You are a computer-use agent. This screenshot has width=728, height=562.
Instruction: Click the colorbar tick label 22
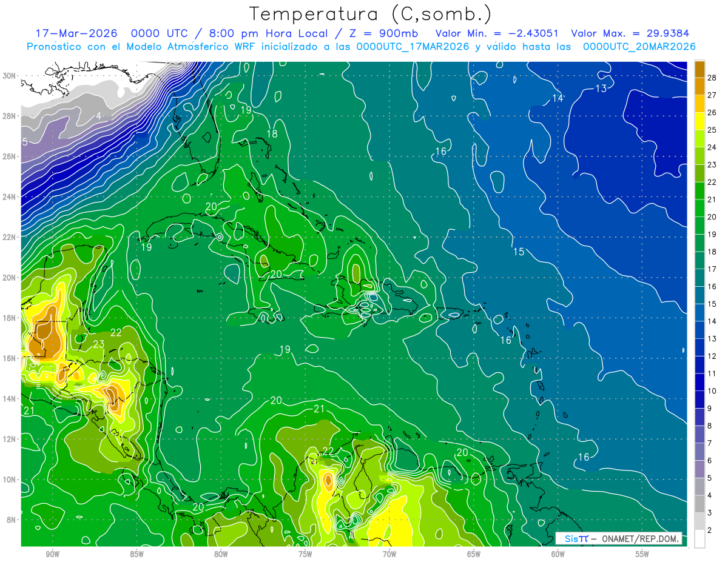[712, 182]
